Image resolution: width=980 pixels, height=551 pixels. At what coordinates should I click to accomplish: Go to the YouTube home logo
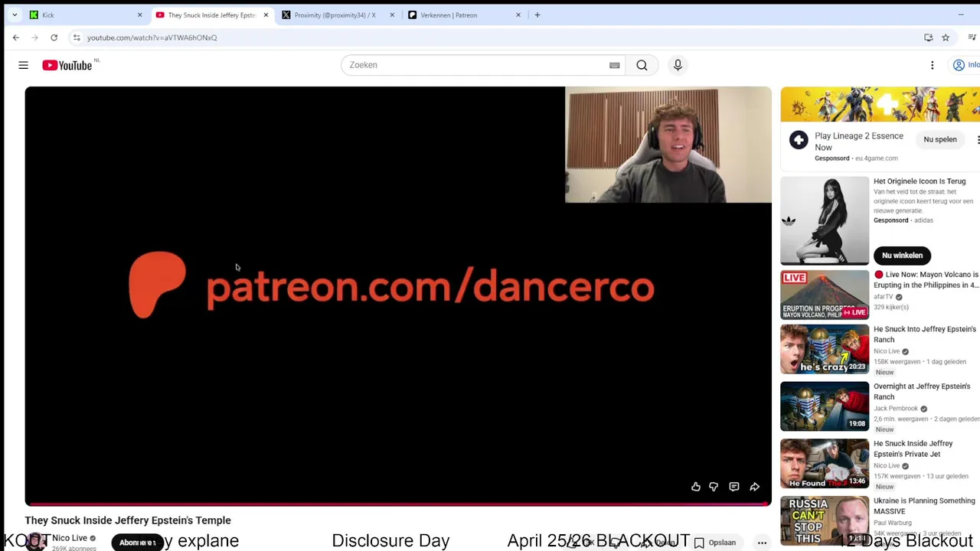[x=67, y=65]
